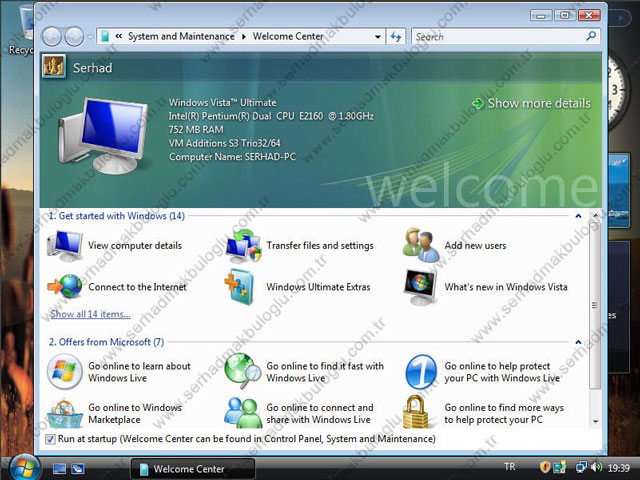The width and height of the screenshot is (640, 480).
Task: Click the vertical scrollbar thumb
Action: pyautogui.click(x=596, y=304)
